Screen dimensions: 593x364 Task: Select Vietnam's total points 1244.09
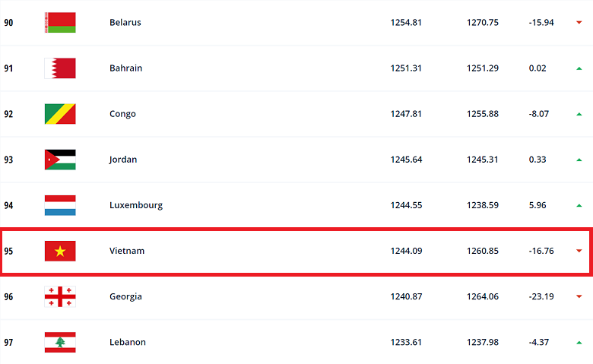click(406, 251)
